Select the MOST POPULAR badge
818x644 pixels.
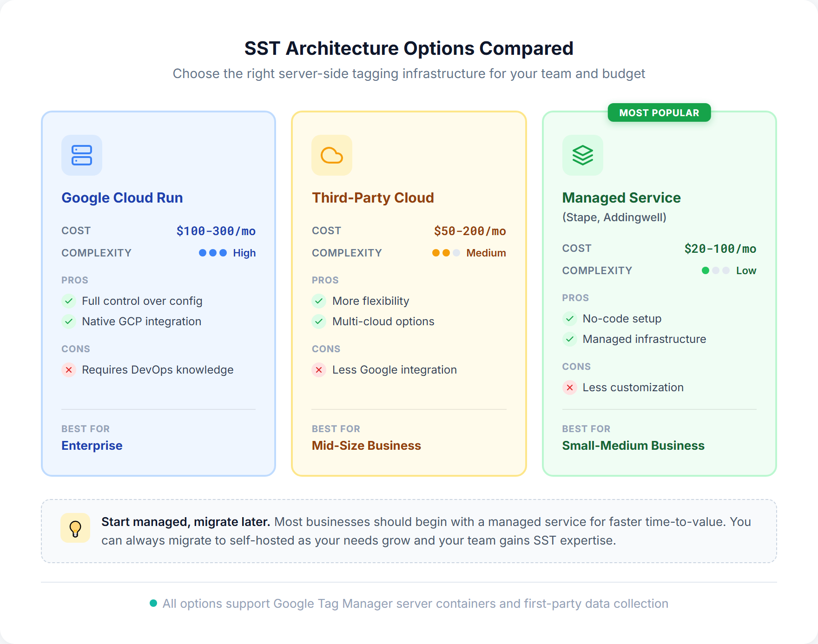coord(660,112)
